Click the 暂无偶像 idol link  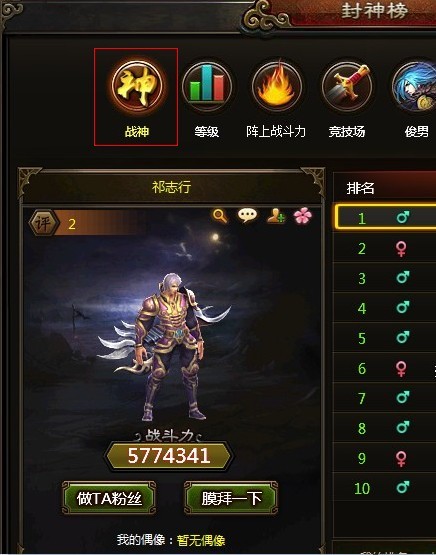(201, 540)
